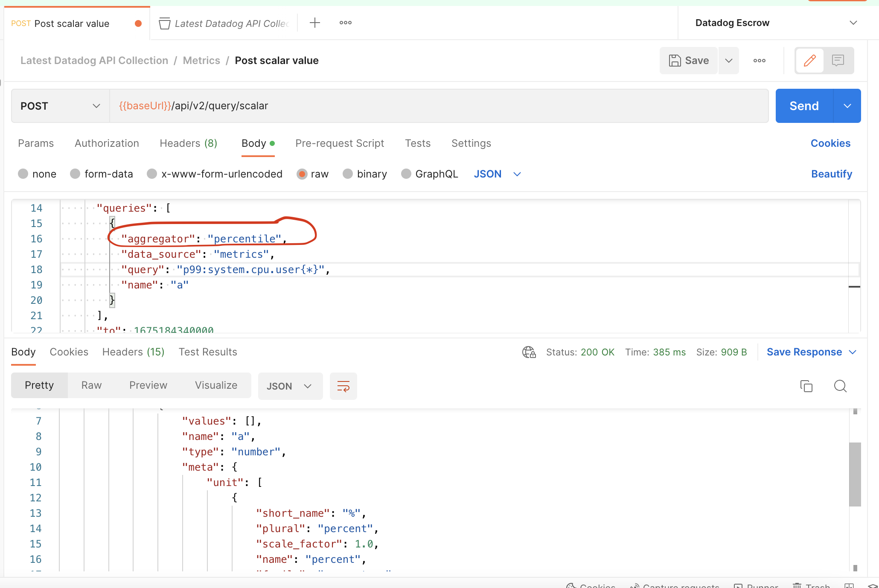Open the Send button arrow options

click(x=847, y=106)
